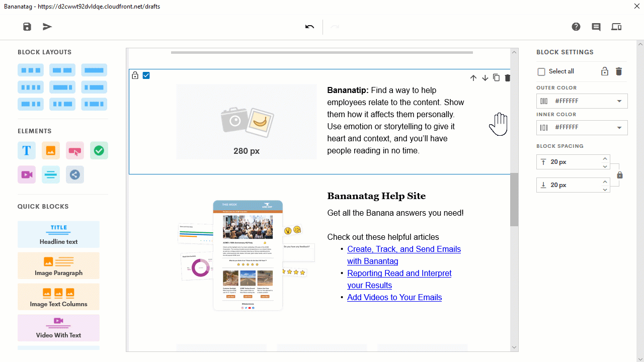Delete blocks using Block Settings trash icon
This screenshot has height=362, width=644.
(619, 71)
